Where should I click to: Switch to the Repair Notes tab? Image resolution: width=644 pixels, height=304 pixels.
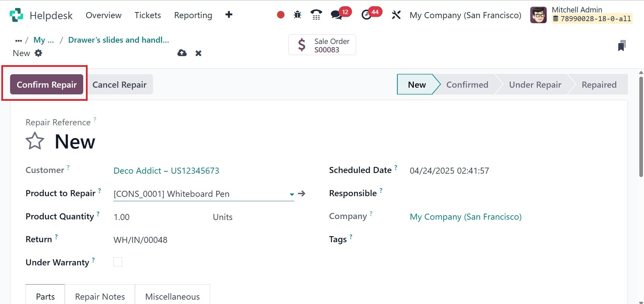[x=100, y=297]
